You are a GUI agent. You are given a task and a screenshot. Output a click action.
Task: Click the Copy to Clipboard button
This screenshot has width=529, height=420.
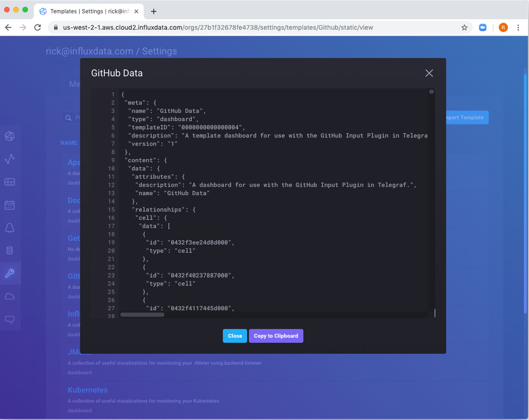(x=276, y=336)
